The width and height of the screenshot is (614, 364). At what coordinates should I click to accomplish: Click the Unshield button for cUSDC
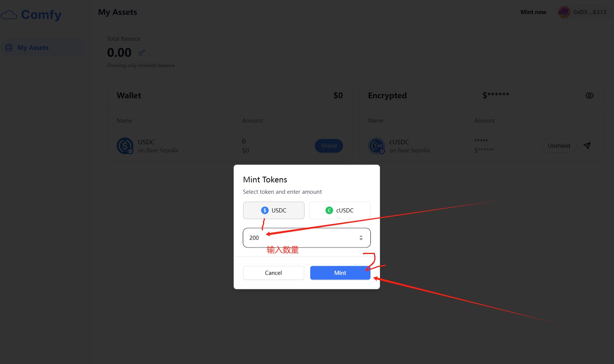coord(559,146)
